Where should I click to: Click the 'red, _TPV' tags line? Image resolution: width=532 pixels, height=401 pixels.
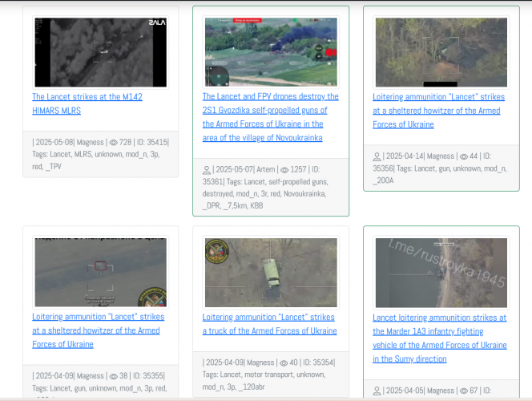click(46, 167)
